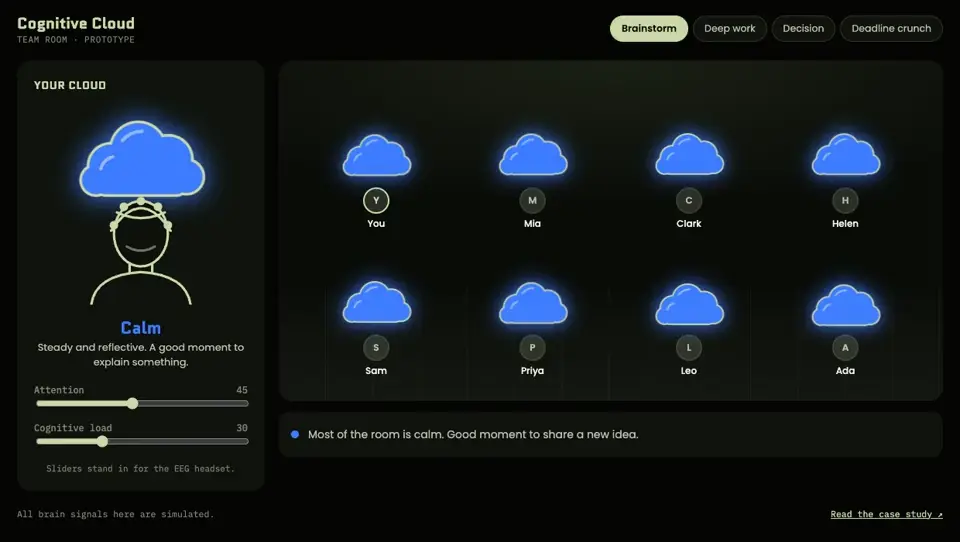Click 'Most of the room is calm' message

[x=473, y=434]
